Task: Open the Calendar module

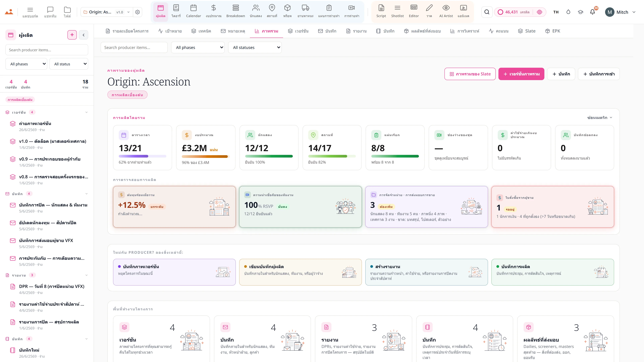Action: (193, 12)
